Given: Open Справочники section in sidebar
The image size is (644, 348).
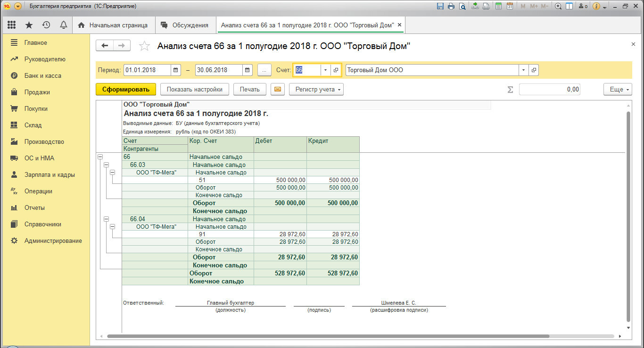Looking at the screenshot, I should click(46, 224).
